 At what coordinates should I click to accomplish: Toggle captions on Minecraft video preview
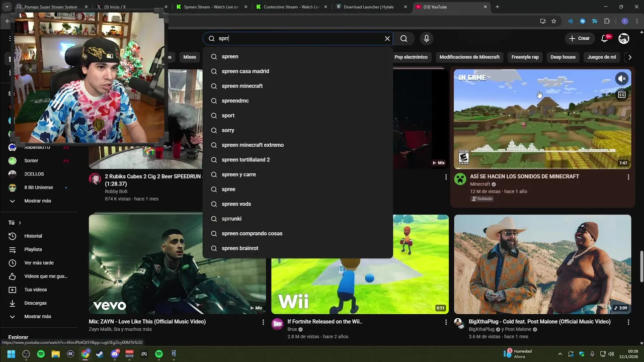tap(622, 95)
